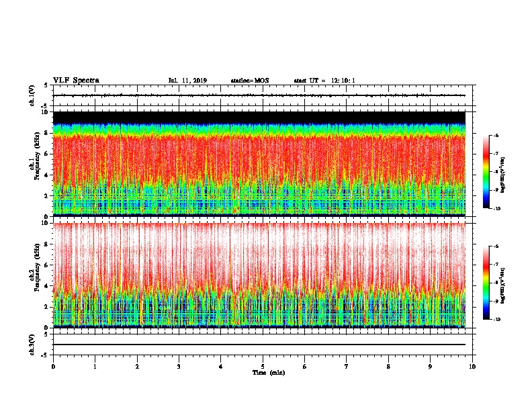Click the "-10" label on ch.1 color scale

click(x=496, y=209)
